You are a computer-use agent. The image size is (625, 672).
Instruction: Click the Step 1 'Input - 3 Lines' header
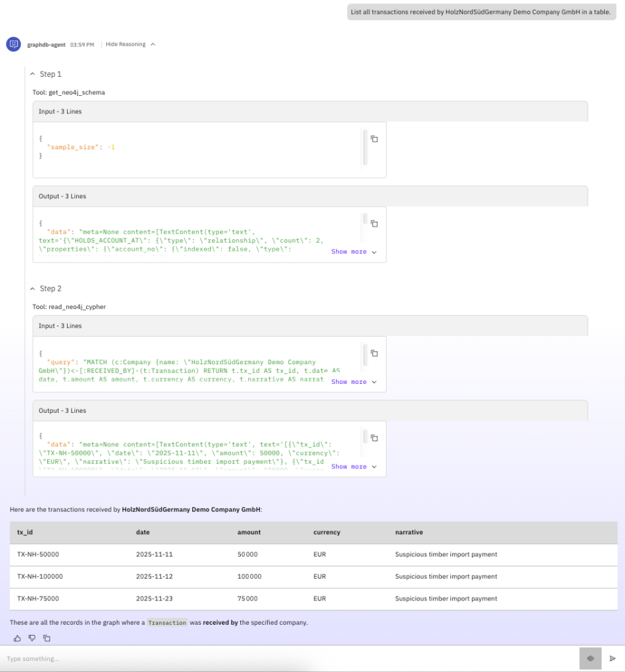click(x=310, y=112)
